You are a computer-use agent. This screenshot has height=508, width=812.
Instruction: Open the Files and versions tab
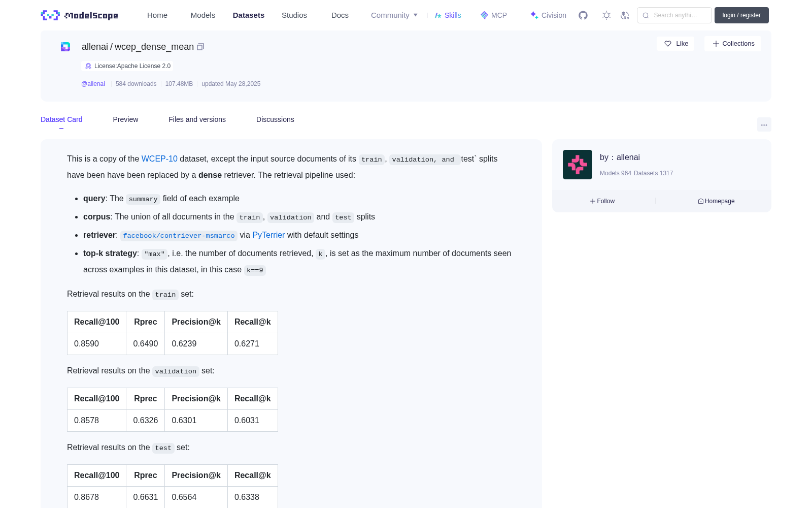point(197,119)
